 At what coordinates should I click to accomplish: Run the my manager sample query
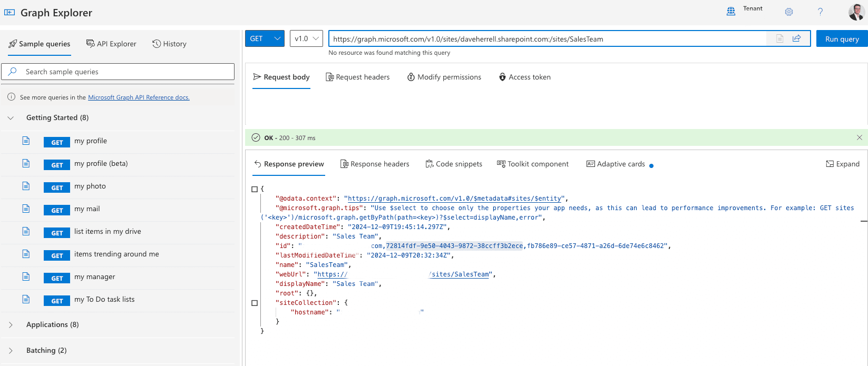pos(57,278)
